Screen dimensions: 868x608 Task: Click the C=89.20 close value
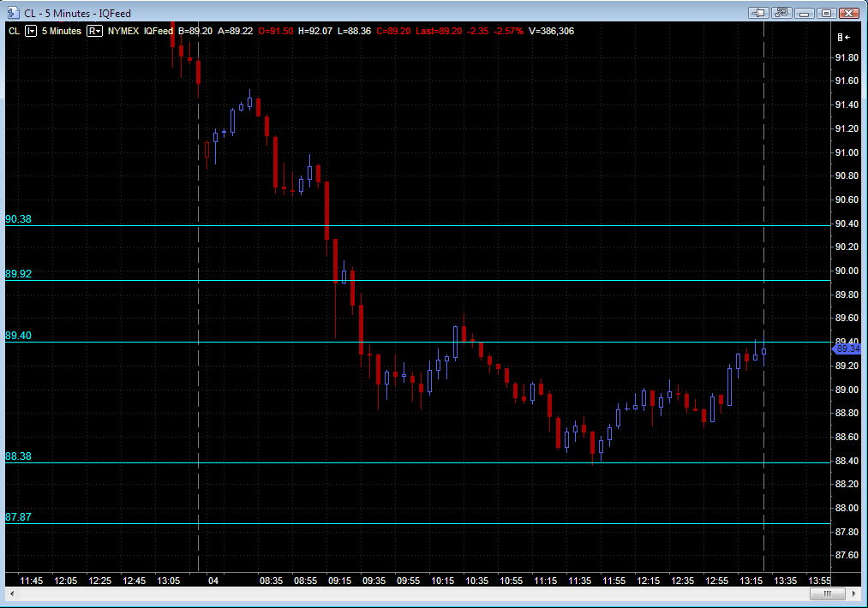tap(393, 31)
